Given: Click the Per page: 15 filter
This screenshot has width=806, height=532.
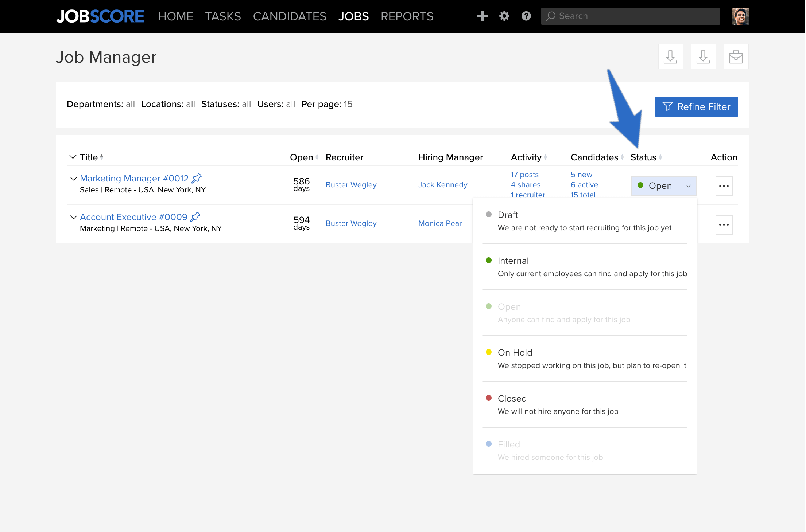Looking at the screenshot, I should click(327, 104).
